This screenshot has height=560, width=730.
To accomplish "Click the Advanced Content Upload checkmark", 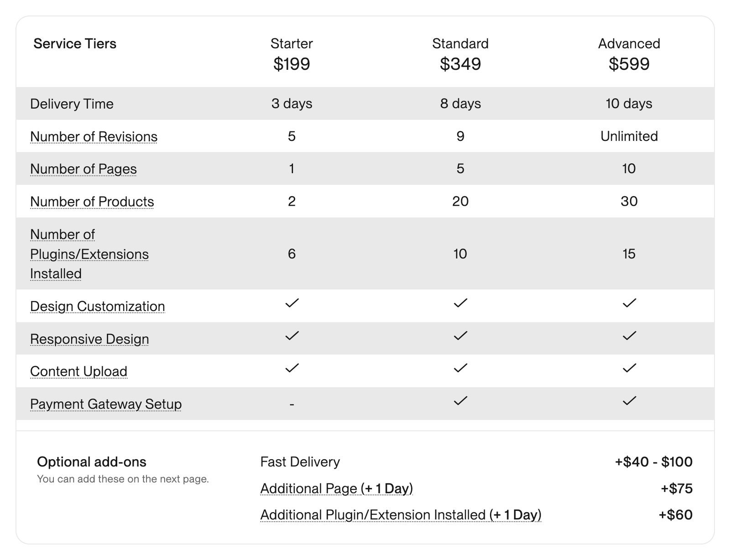I will click(x=629, y=368).
